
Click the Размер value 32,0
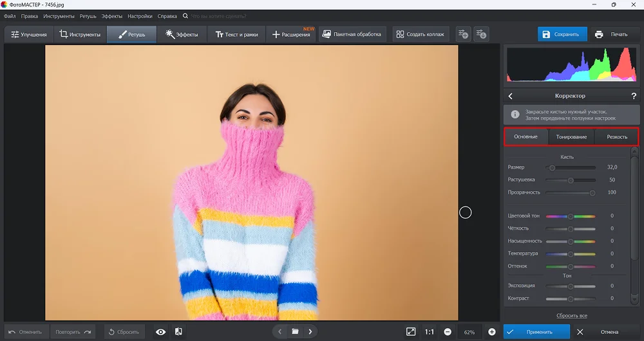tap(612, 167)
